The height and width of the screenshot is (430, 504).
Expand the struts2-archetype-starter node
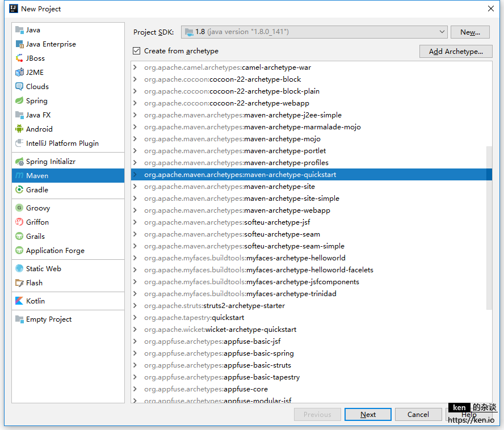point(135,306)
